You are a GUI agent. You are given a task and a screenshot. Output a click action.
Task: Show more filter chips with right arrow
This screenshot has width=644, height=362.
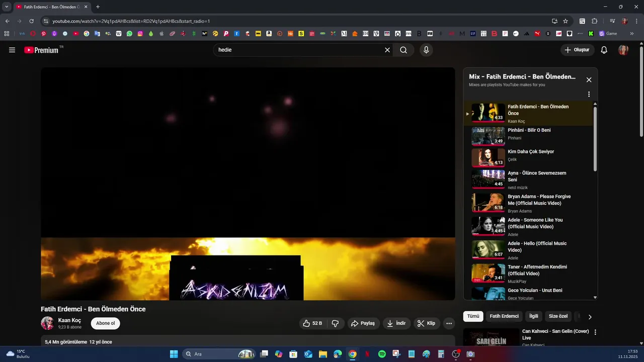pyautogui.click(x=590, y=317)
